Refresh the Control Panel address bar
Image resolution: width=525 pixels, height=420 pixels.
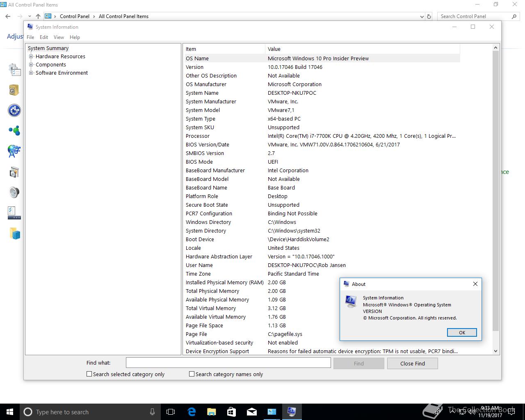point(429,16)
